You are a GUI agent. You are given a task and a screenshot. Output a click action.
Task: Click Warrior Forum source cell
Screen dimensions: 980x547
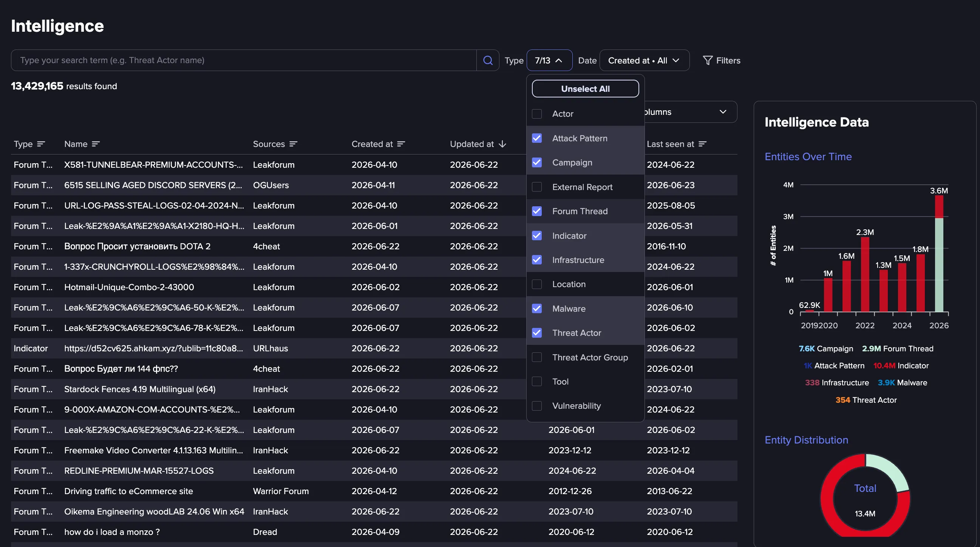click(x=281, y=491)
